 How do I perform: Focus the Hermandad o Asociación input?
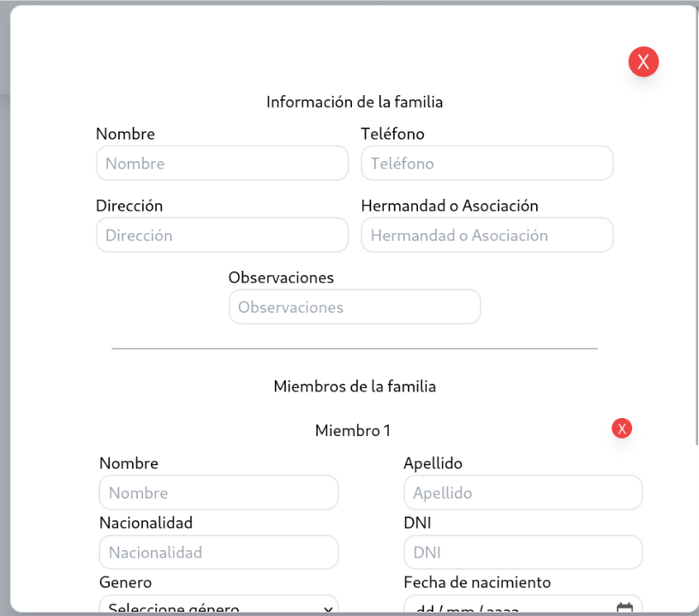pyautogui.click(x=487, y=235)
